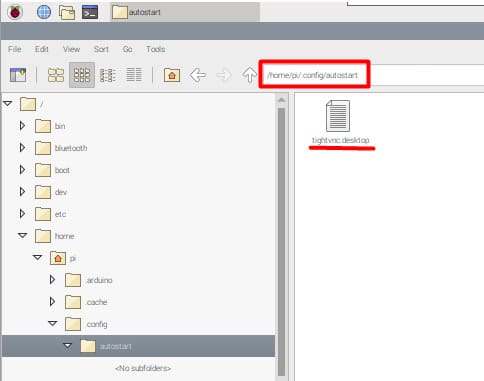Expand the bluetooth folder
The width and height of the screenshot is (484, 381).
coord(22,148)
